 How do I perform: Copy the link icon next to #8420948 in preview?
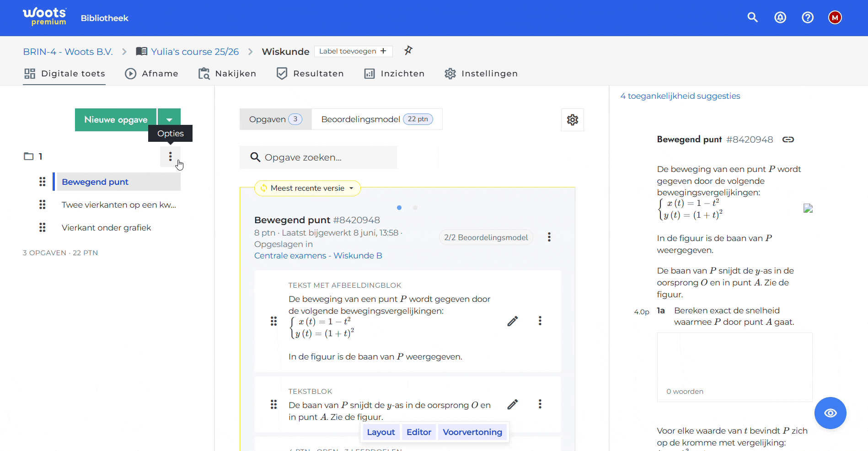coord(788,140)
